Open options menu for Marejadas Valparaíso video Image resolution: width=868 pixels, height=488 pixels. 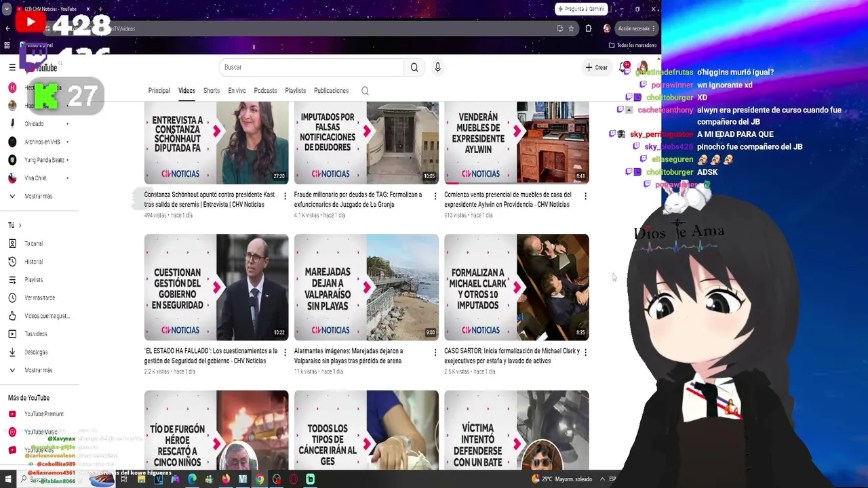pyautogui.click(x=435, y=352)
